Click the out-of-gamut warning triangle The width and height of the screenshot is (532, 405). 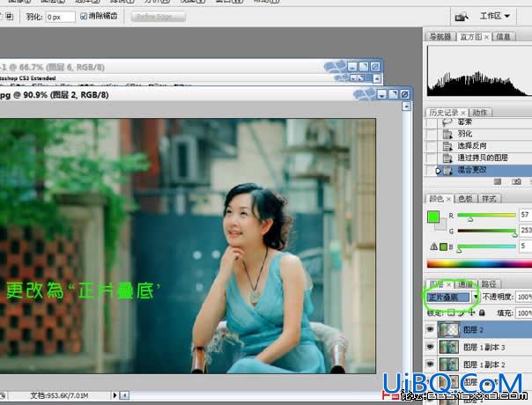[433, 247]
